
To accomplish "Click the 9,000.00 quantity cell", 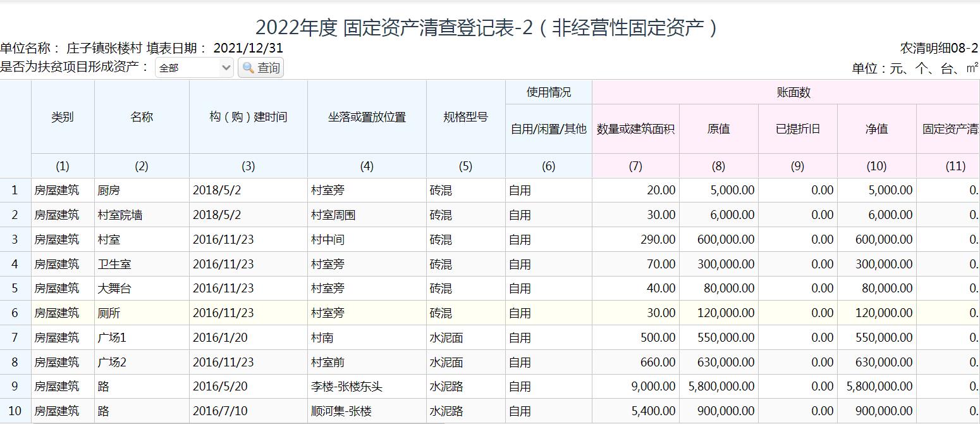I will 653,387.
